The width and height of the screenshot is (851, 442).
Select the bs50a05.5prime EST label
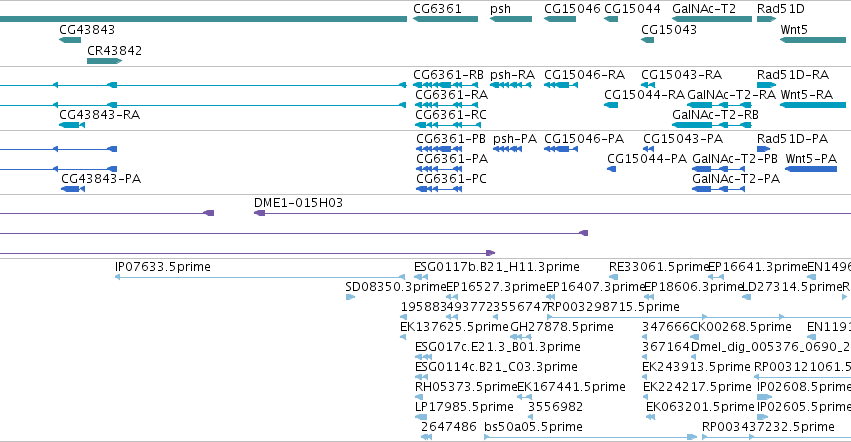click(x=534, y=427)
